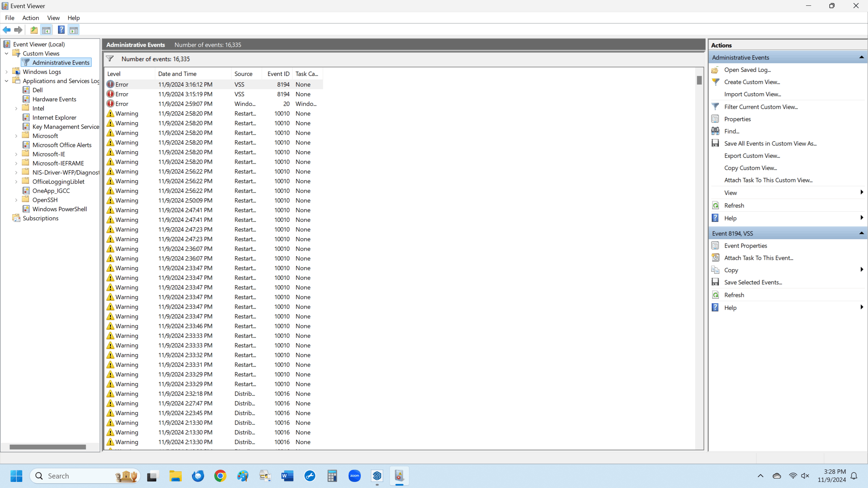Collapse the Custom Views tree node

coord(6,54)
